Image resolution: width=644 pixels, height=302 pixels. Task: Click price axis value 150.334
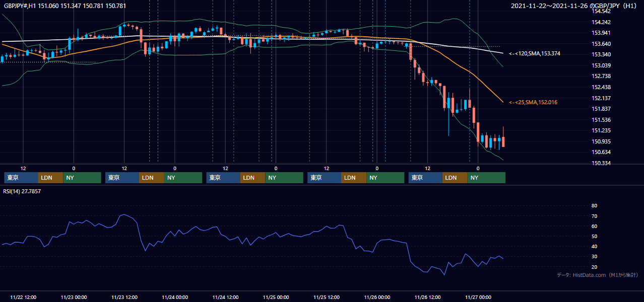pos(601,163)
